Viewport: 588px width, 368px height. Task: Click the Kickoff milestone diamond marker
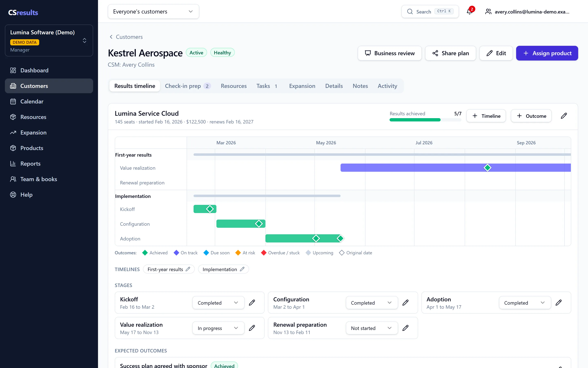coord(210,209)
